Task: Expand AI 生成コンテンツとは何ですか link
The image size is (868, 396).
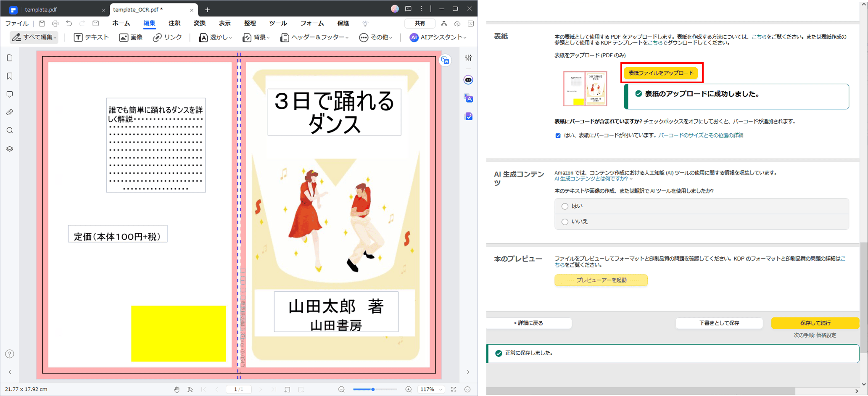Action: (593, 179)
